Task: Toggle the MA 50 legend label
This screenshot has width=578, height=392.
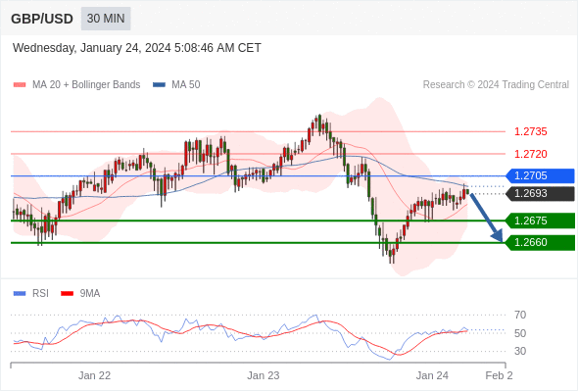Action: (x=186, y=85)
